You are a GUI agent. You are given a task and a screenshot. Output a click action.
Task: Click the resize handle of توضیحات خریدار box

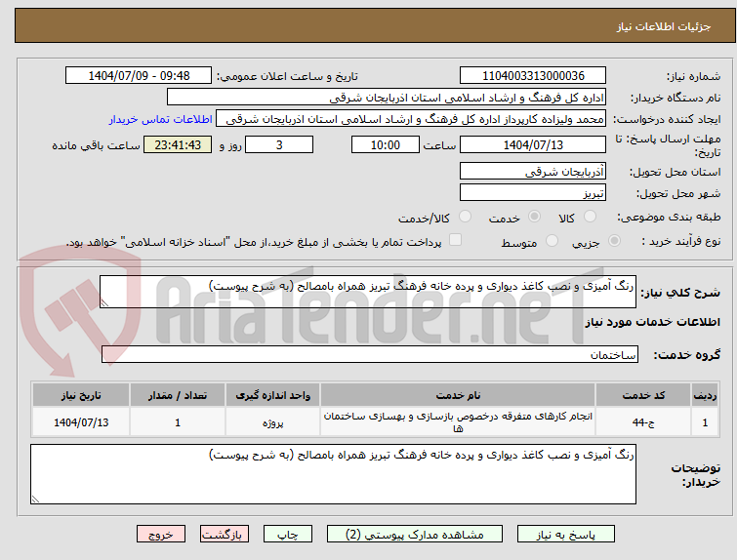pyautogui.click(x=35, y=499)
